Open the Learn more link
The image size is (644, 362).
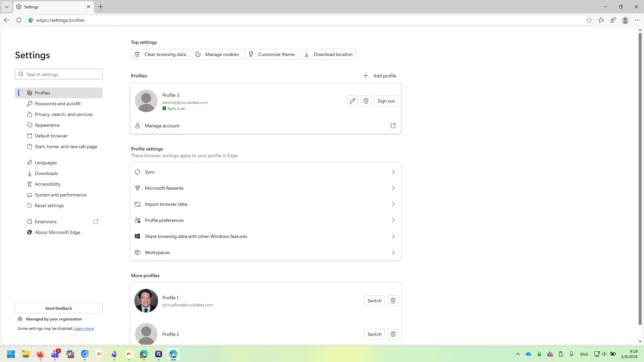coord(84,328)
